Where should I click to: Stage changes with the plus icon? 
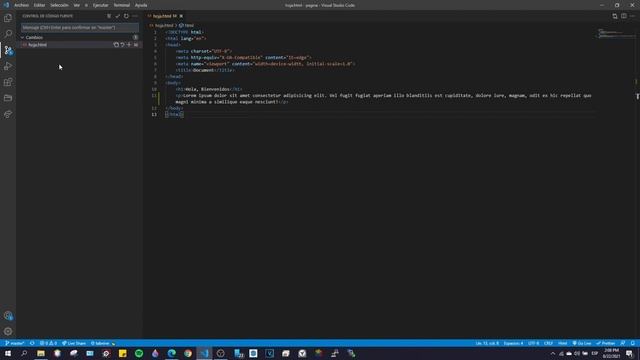[x=129, y=44]
